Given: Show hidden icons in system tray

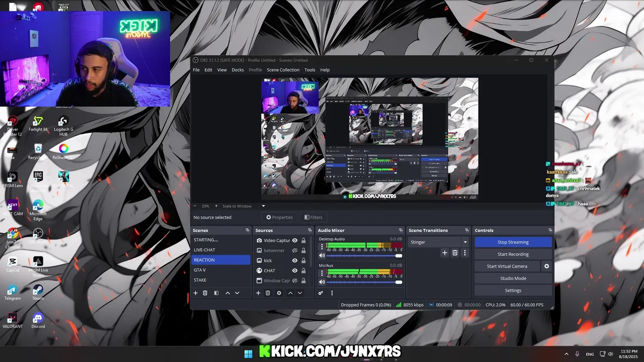Looking at the screenshot, I should (566, 354).
